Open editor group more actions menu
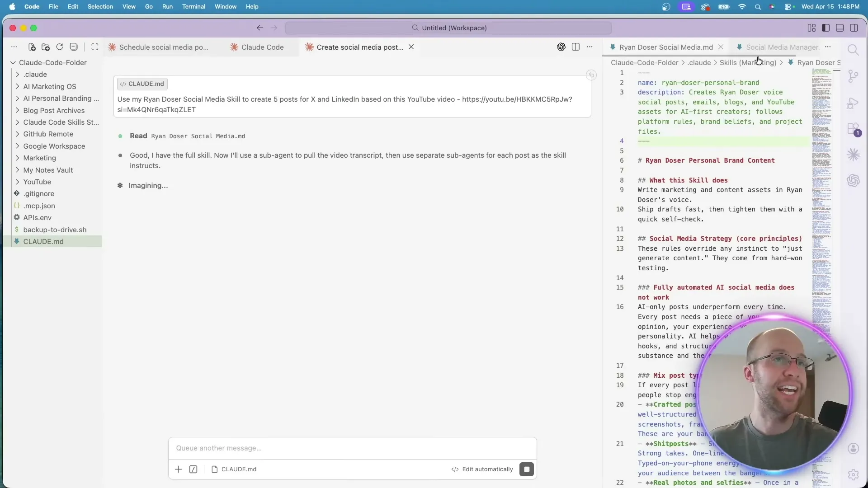Screen dimensions: 868x488 (590, 47)
